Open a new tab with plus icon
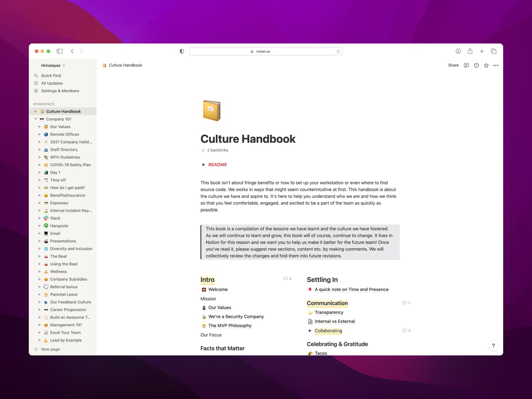Viewport: 532px width, 399px height. [x=482, y=51]
